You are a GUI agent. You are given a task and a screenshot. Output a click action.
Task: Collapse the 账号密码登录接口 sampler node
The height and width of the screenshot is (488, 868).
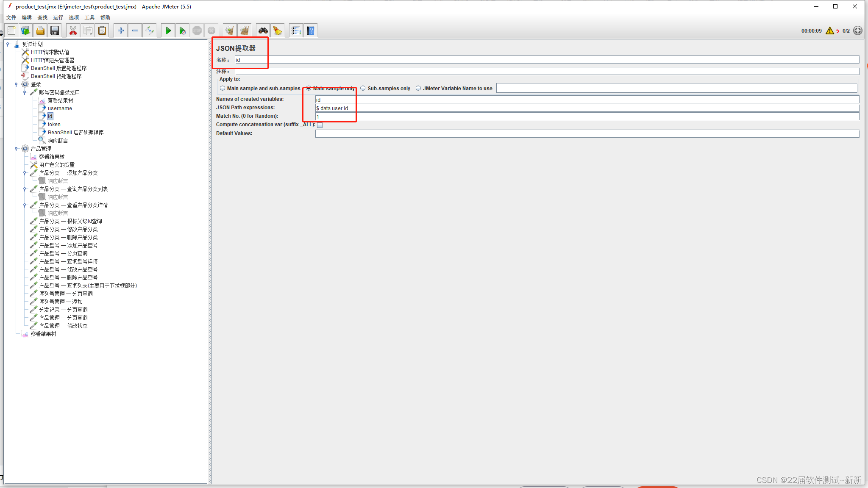(25, 92)
